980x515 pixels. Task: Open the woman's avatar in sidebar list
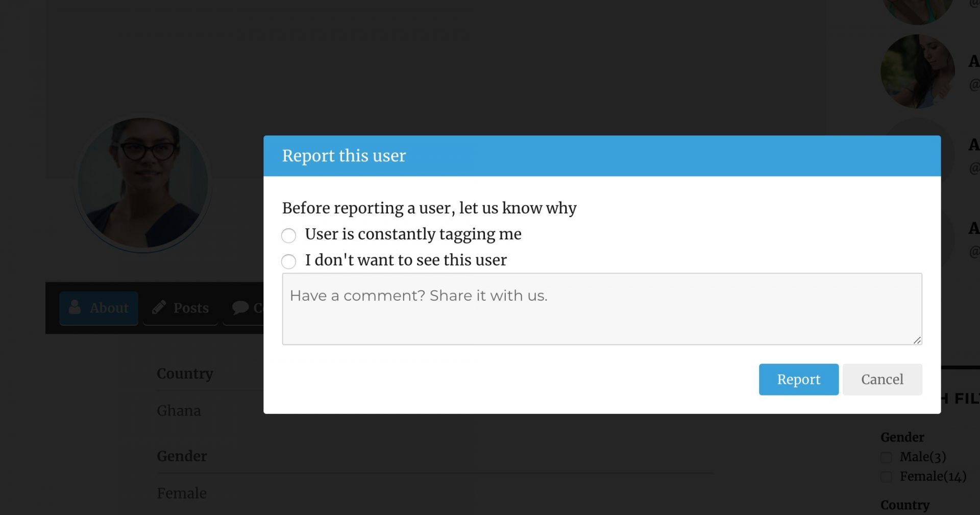917,71
